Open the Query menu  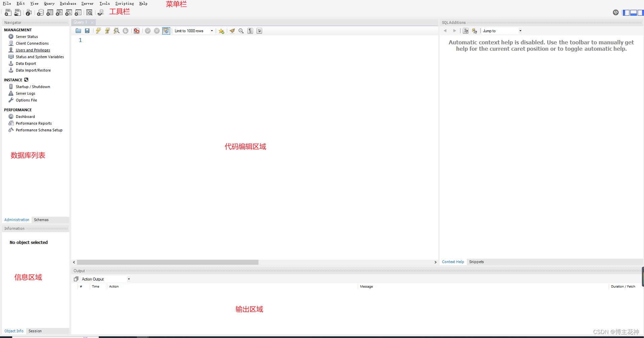click(49, 3)
